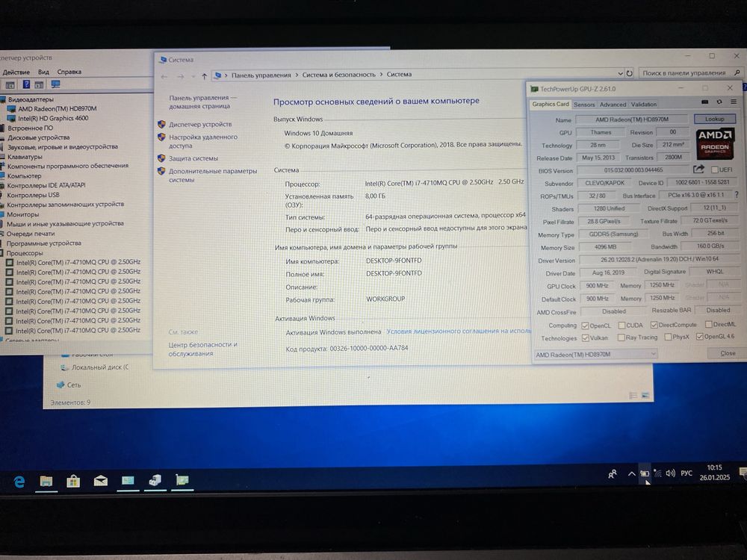Viewport: 747px width, 560px height.
Task: Open Условия лицензионного соглашения link
Action: click(459, 331)
